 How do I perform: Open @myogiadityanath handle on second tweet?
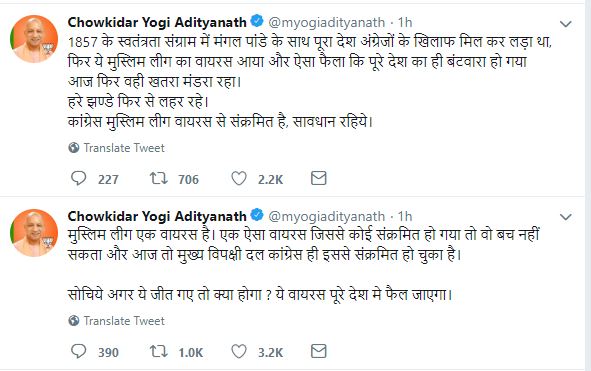pos(326,216)
